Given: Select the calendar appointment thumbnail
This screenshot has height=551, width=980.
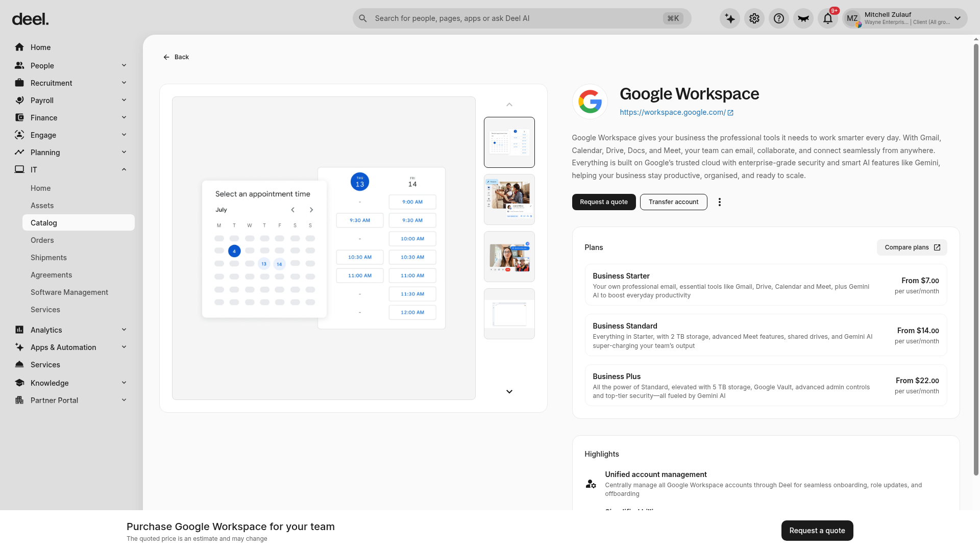Looking at the screenshot, I should [x=509, y=142].
